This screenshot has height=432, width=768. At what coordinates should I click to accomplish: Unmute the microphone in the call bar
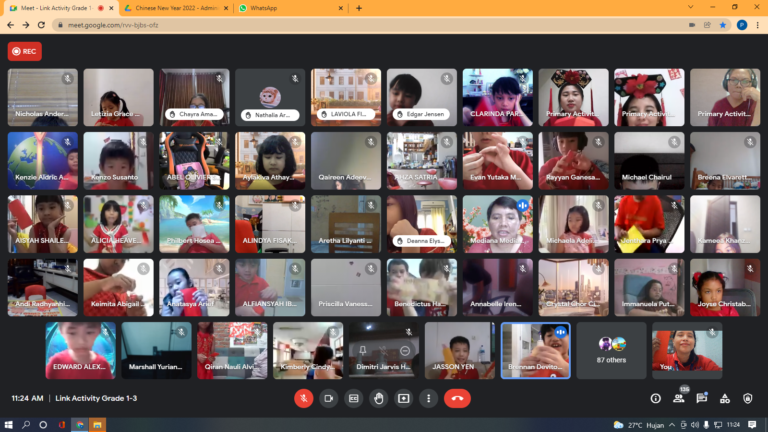(x=303, y=398)
